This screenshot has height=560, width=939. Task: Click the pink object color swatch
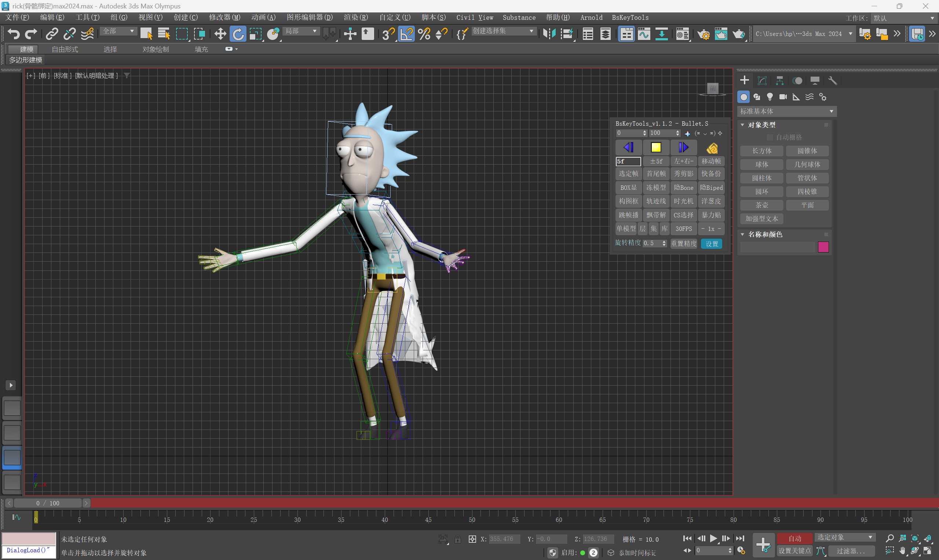[x=823, y=247]
